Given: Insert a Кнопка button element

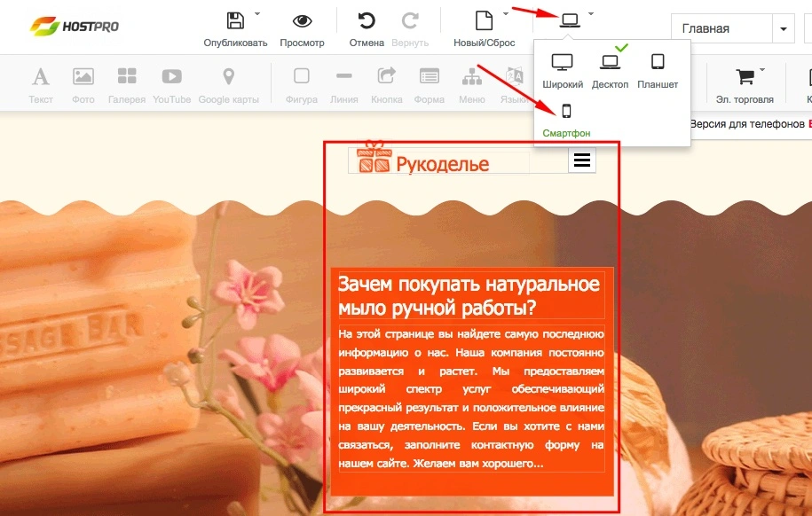Looking at the screenshot, I should pos(386,85).
